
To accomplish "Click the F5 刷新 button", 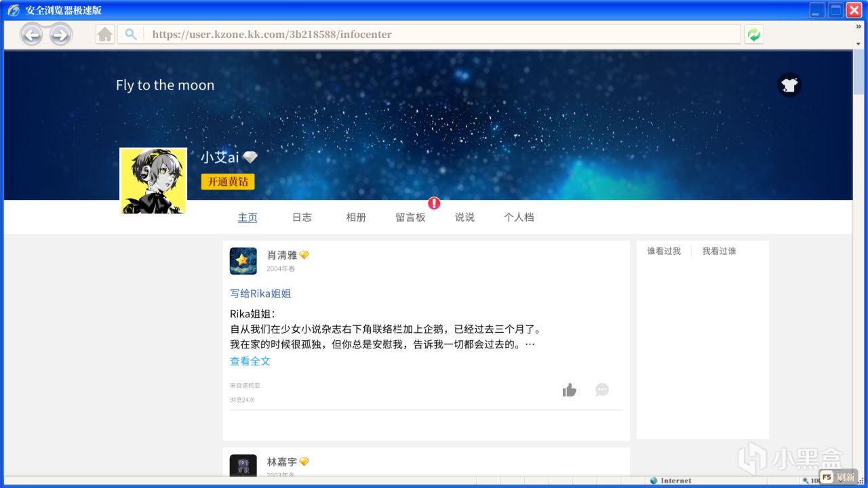I will [x=839, y=477].
